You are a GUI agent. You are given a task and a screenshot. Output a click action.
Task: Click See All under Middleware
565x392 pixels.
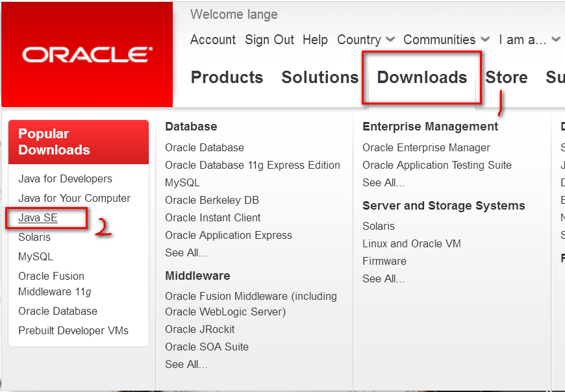coord(186,365)
